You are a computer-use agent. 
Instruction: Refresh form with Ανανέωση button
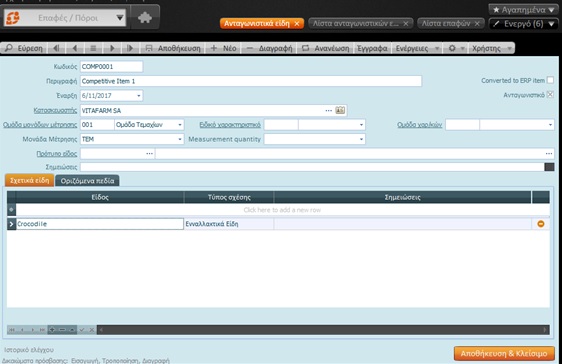pyautogui.click(x=325, y=48)
